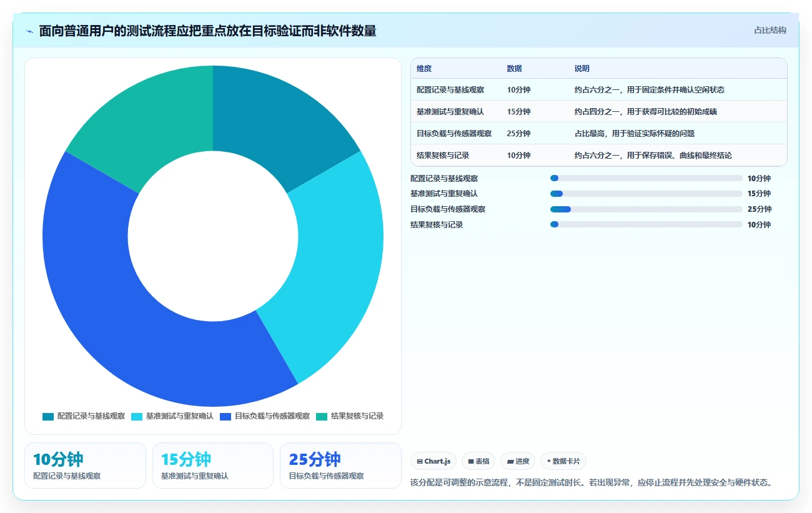This screenshot has height=513, width=812.
Task: Click progress bar for 结果复核与记录
Action: coord(646,225)
